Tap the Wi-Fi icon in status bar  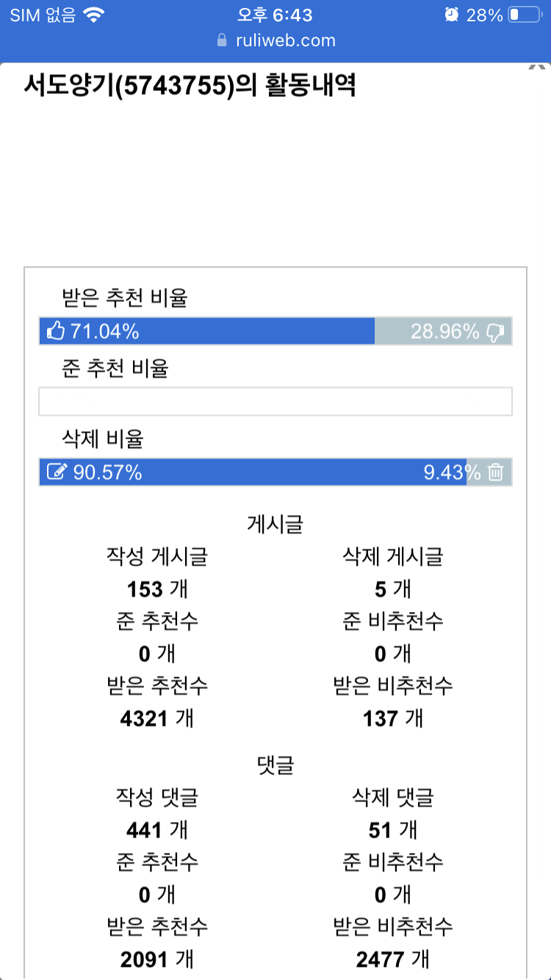click(x=93, y=15)
